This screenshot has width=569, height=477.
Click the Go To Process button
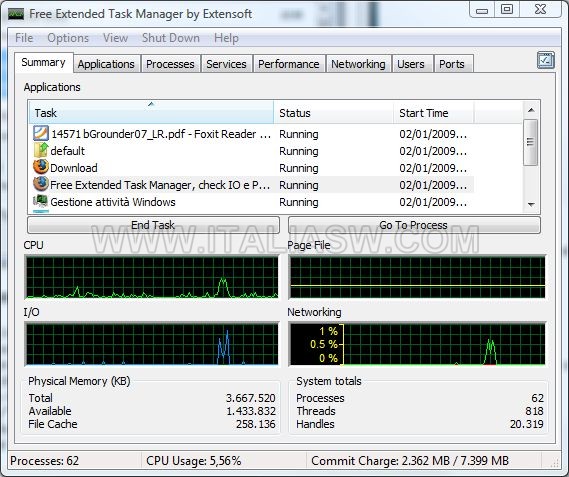pos(414,225)
